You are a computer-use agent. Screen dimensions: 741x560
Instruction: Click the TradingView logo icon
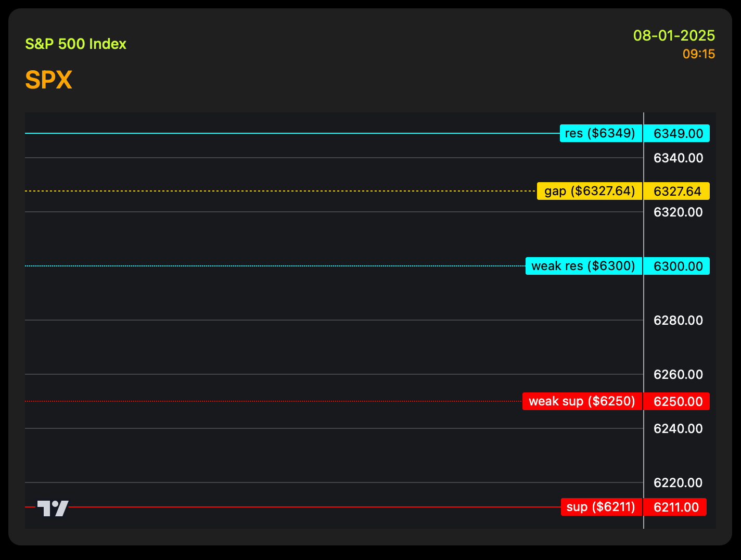tap(53, 508)
